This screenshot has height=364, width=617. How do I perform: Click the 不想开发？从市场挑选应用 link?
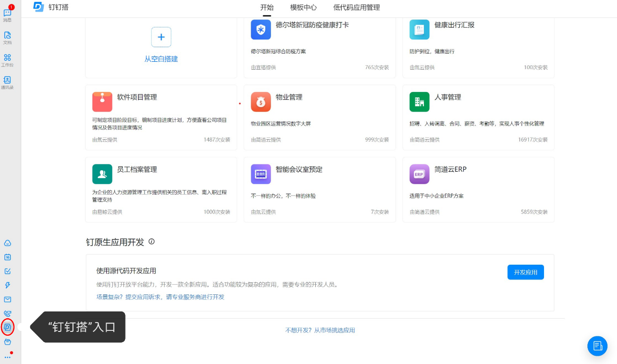click(320, 330)
